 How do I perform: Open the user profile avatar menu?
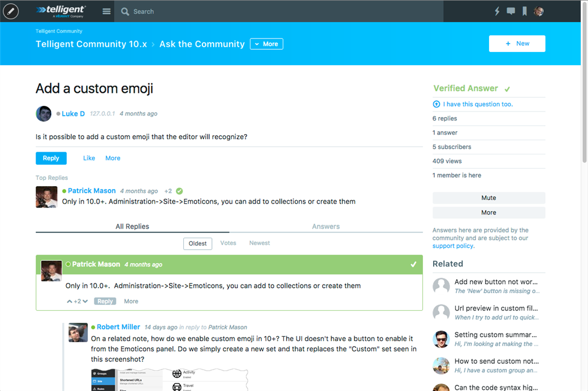pyautogui.click(x=539, y=11)
